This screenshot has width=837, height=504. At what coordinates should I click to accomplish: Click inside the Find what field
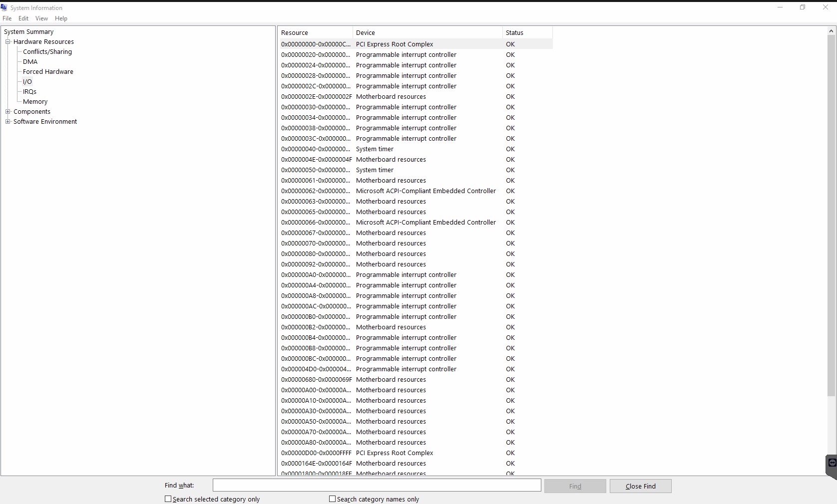click(377, 485)
